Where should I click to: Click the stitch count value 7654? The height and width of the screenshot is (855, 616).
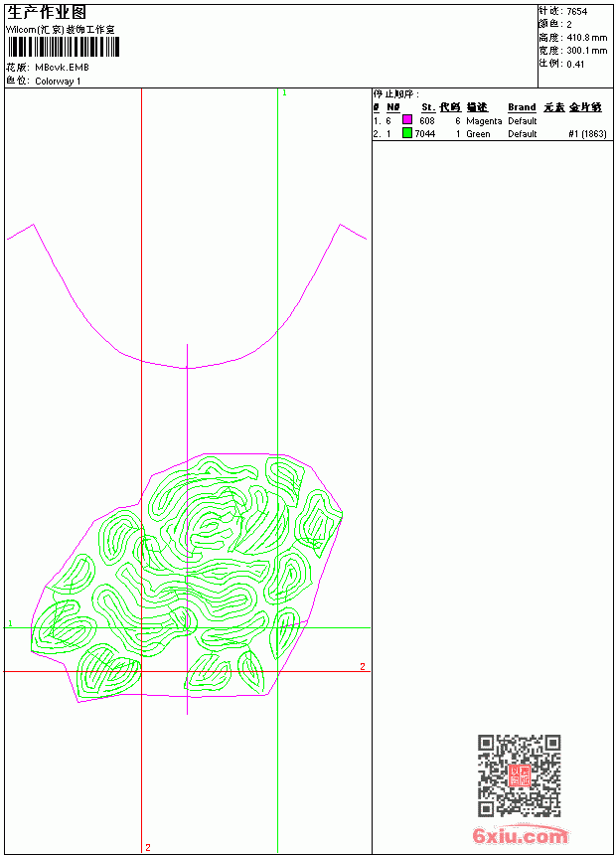pyautogui.click(x=576, y=12)
